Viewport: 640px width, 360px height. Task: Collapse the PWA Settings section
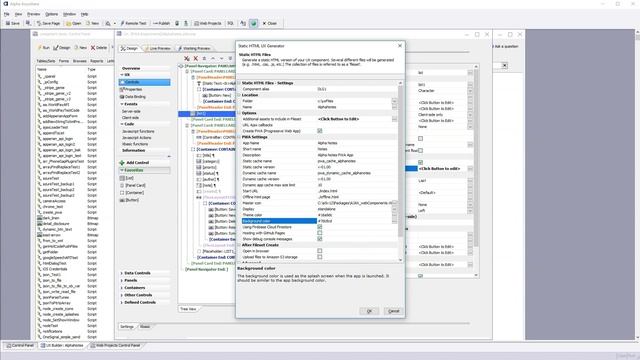point(239,137)
